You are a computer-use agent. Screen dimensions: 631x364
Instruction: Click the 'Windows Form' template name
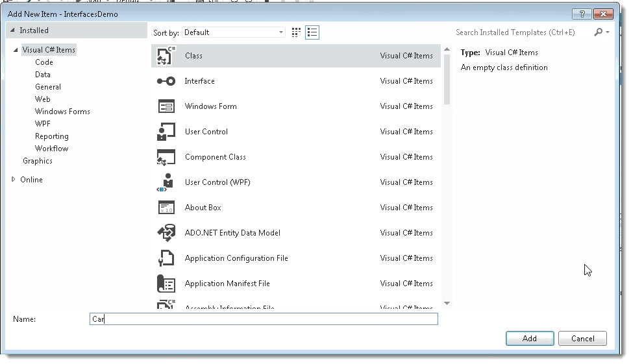tap(211, 106)
